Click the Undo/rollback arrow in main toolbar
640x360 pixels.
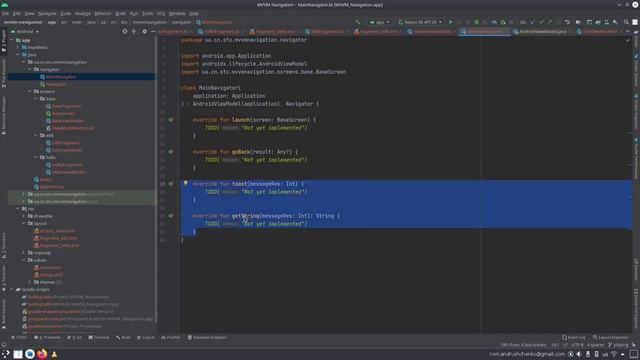click(567, 22)
